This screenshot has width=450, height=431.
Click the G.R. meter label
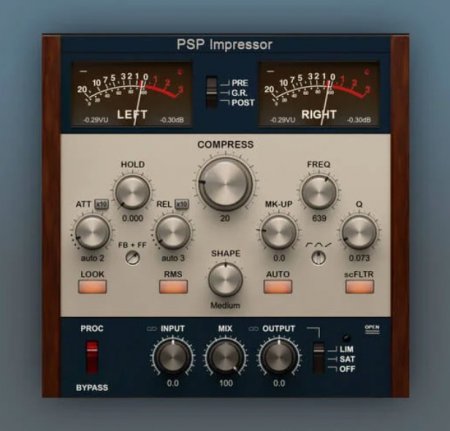pyautogui.click(x=239, y=93)
